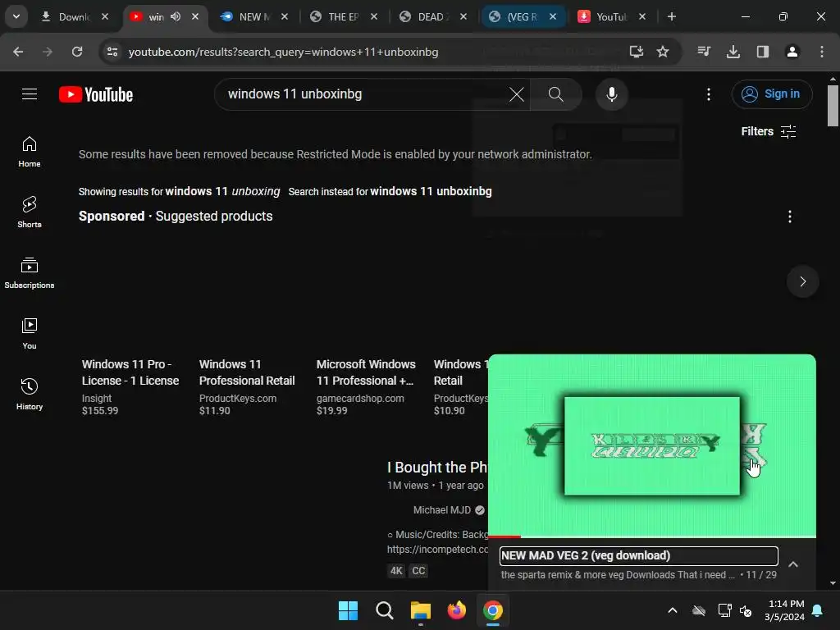This screenshot has width=840, height=630.
Task: Open Windows 11 Pro License product
Action: [130, 372]
